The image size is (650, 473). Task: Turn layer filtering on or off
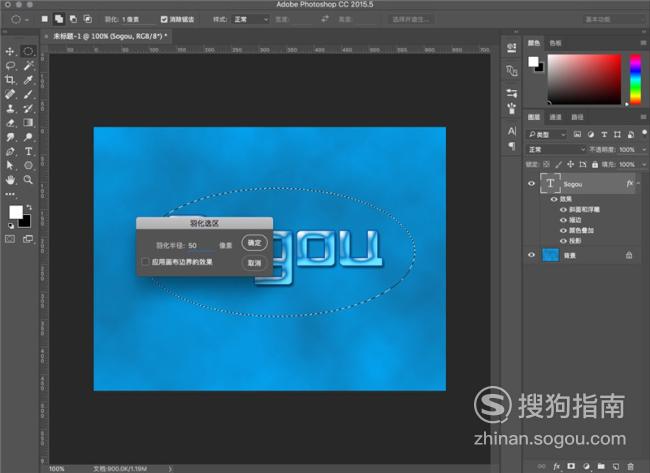644,132
